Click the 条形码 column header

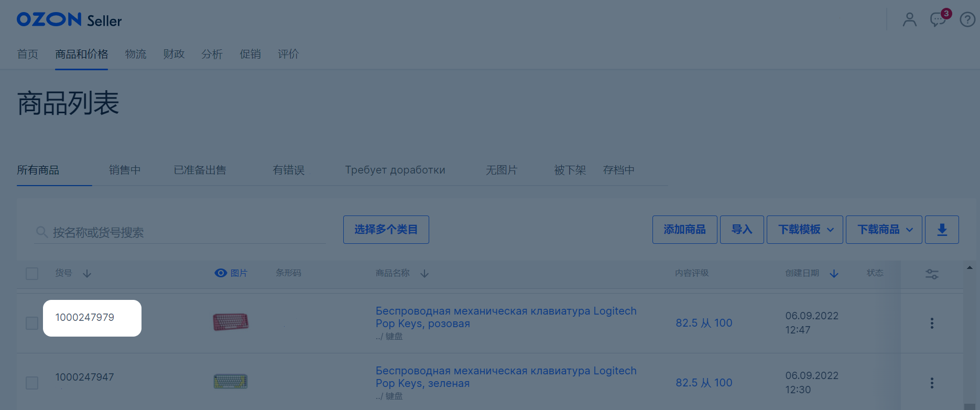[289, 273]
